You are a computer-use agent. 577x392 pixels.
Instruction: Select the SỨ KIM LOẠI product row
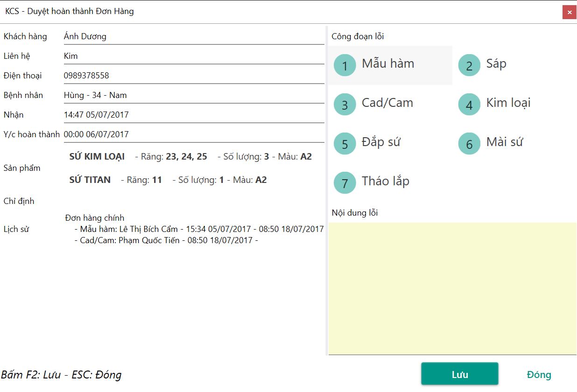[190, 157]
